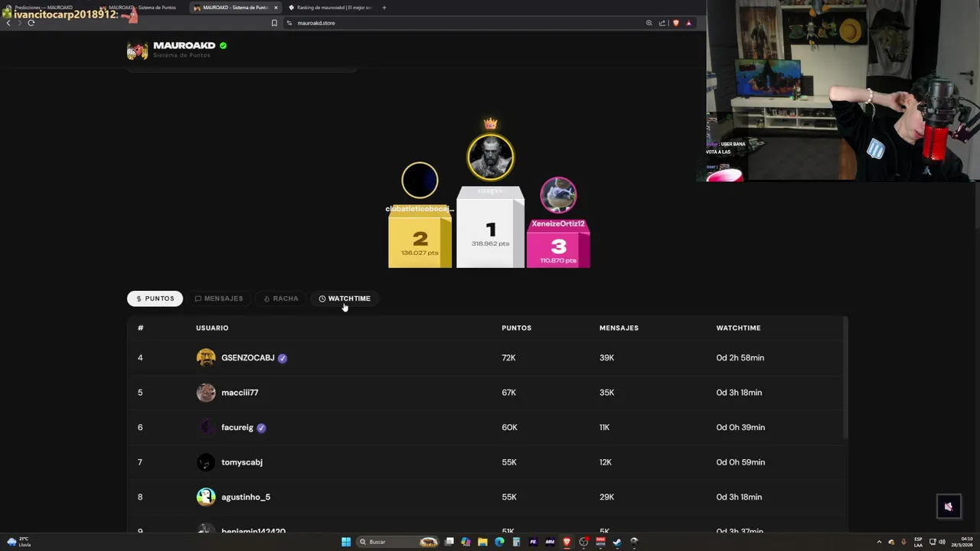Open the Brave Shields lion icon
Viewport: 980px width, 551px height.
[x=675, y=23]
